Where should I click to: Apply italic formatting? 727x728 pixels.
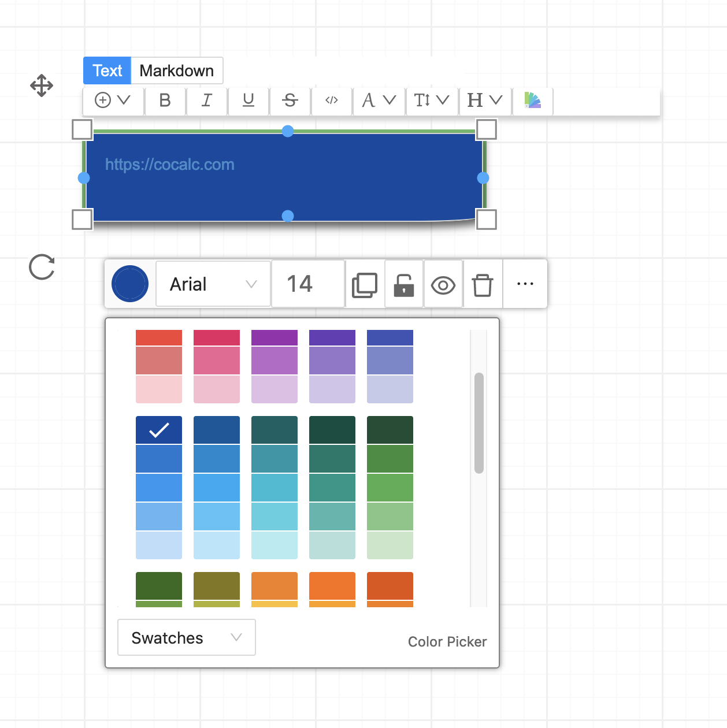206,101
